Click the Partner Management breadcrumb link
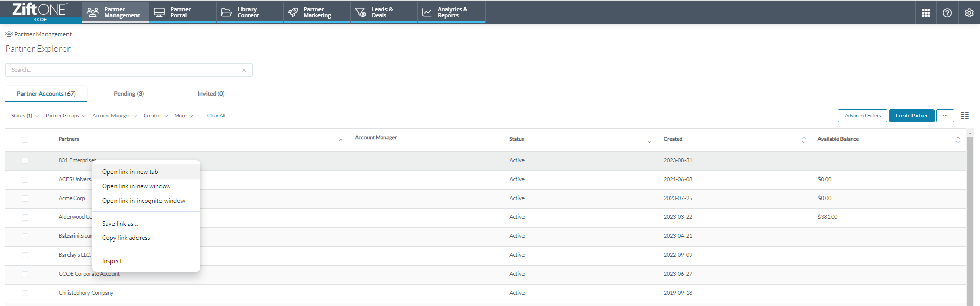Image resolution: width=980 pixels, height=306 pixels. [x=43, y=34]
